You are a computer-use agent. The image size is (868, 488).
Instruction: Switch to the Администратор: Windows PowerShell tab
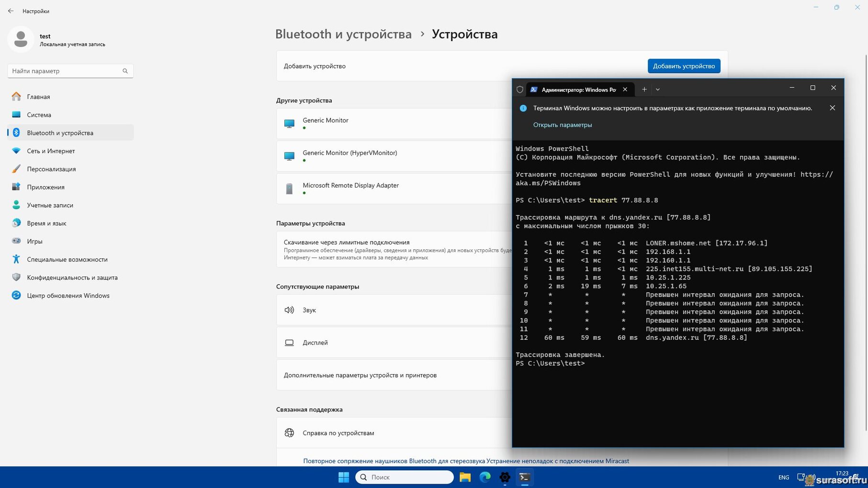tap(577, 89)
